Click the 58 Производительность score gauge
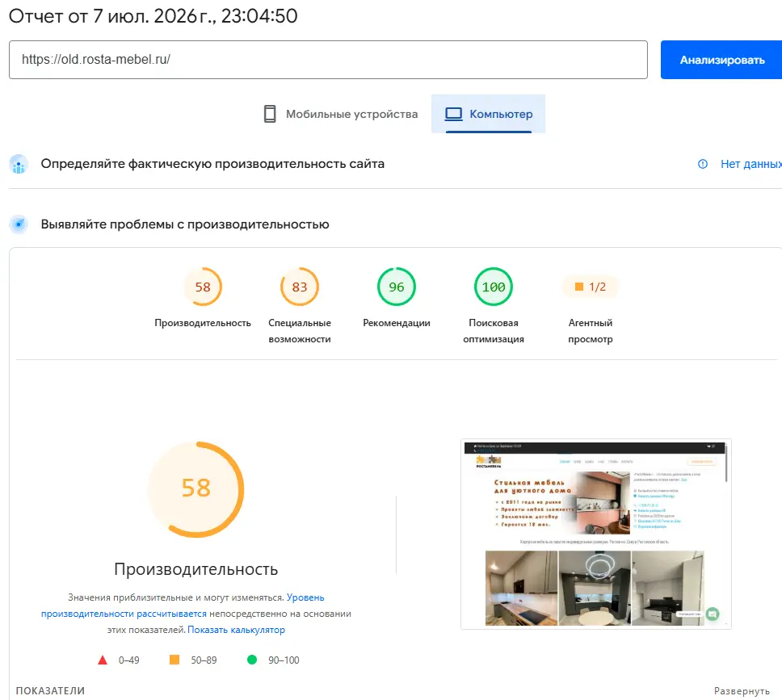The height and width of the screenshot is (700, 782). (203, 287)
